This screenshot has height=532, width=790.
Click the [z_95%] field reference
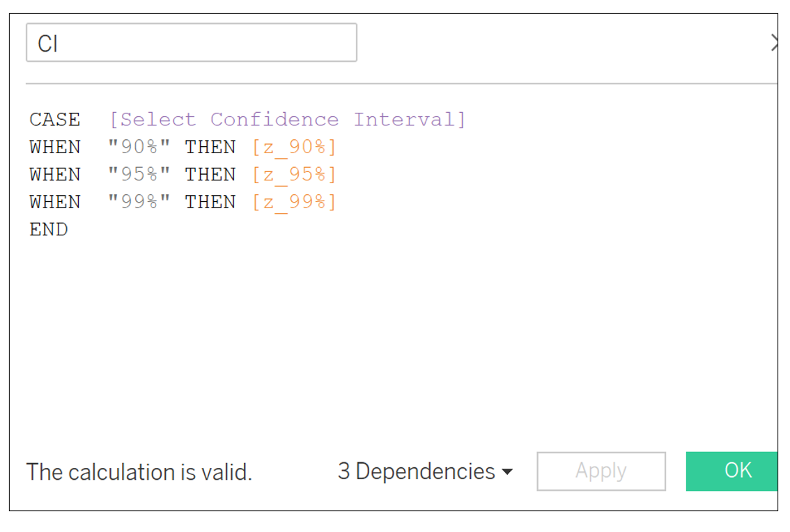click(x=294, y=174)
